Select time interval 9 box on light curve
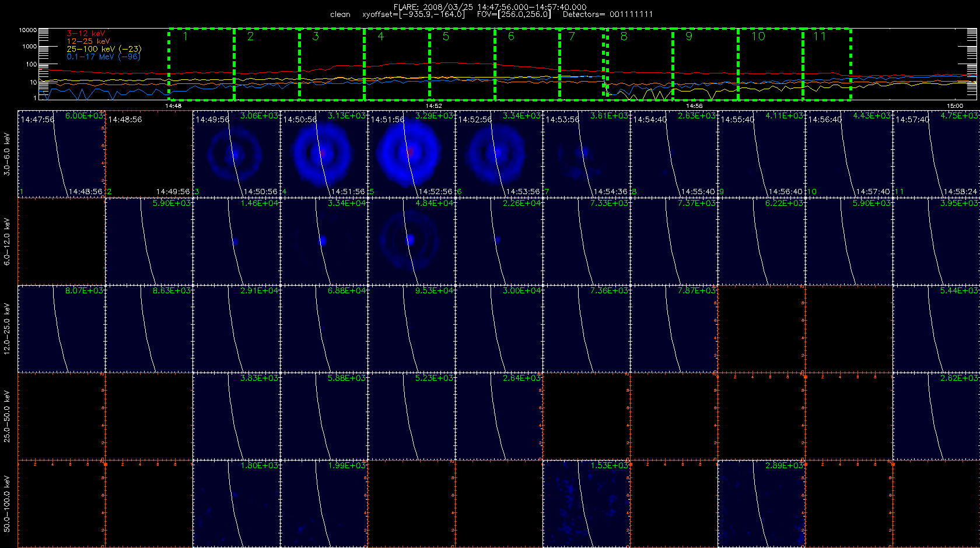This screenshot has width=980, height=548. pos(706,64)
